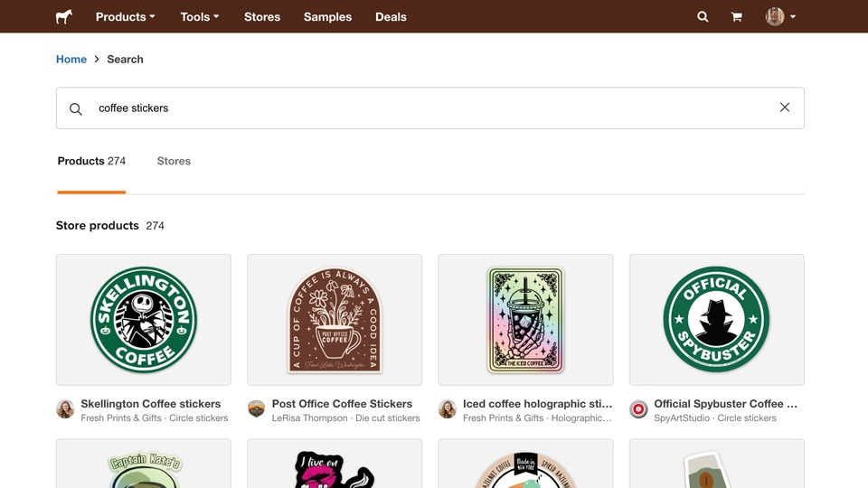The image size is (868, 488).
Task: Click into the coffee stickers search field
Action: [x=430, y=108]
